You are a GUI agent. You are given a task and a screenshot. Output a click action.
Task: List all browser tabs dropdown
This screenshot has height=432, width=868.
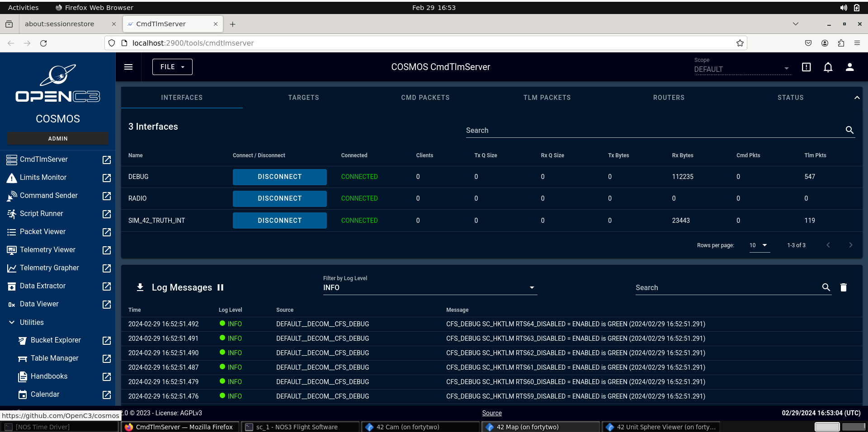[x=796, y=24]
